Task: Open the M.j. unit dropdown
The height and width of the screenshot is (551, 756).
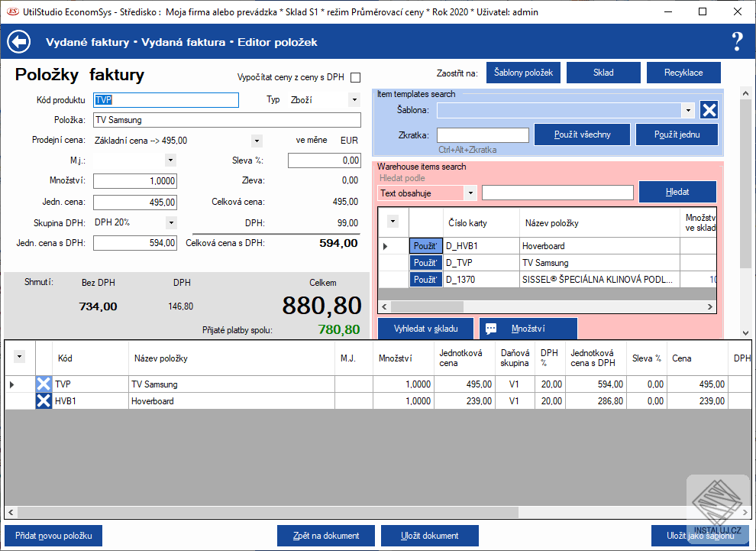Action: [171, 160]
